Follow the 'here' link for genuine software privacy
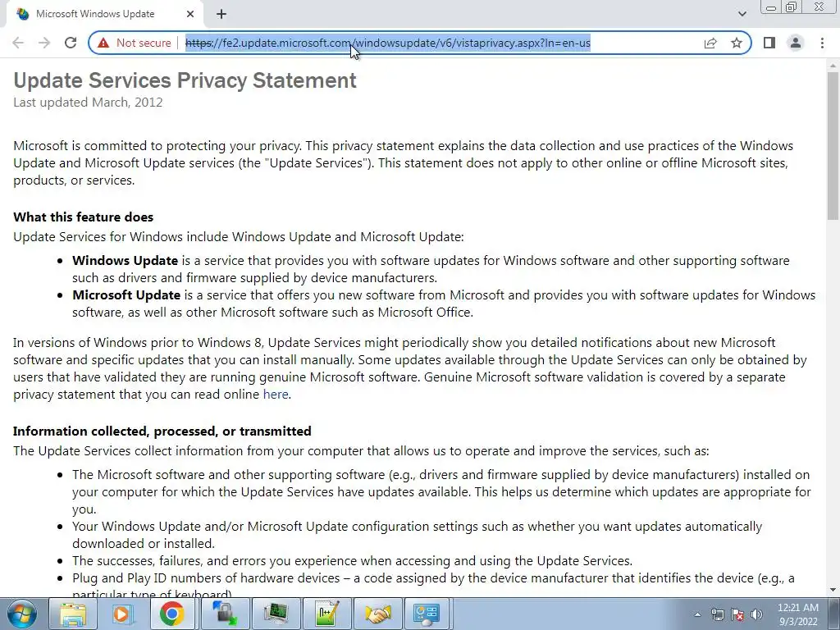 pyautogui.click(x=276, y=395)
